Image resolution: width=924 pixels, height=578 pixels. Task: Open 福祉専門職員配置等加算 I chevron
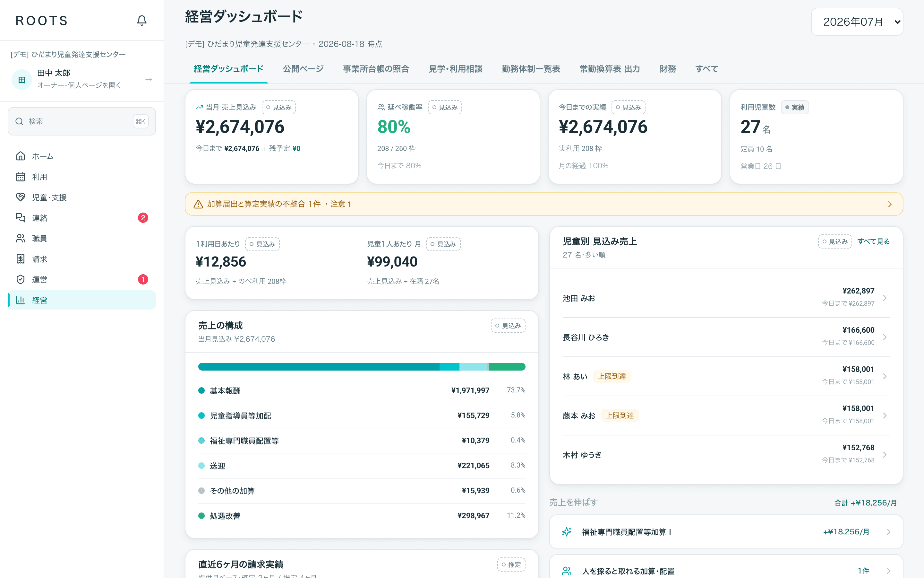click(x=888, y=532)
